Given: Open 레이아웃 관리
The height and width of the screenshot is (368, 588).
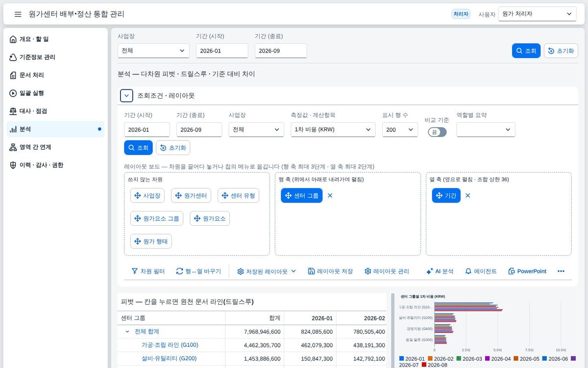Looking at the screenshot, I should [387, 271].
